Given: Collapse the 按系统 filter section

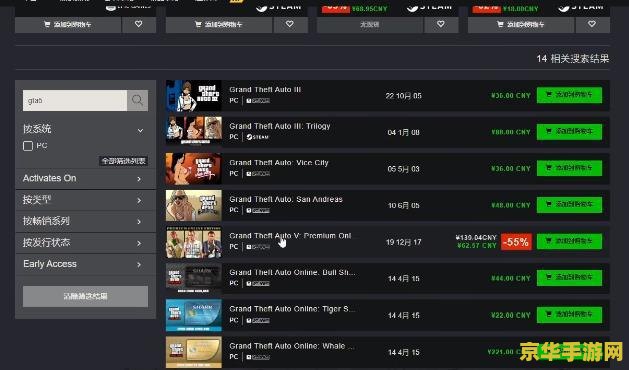Looking at the screenshot, I should click(x=140, y=130).
